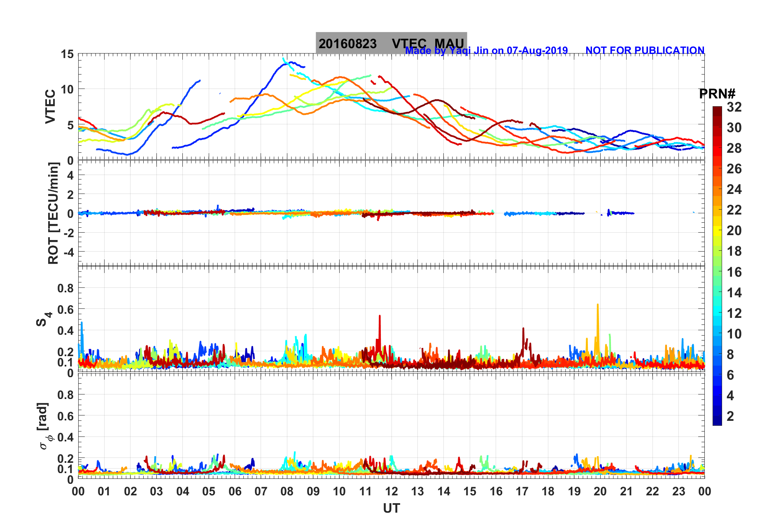The image size is (783, 532).
Task: Click x-axis hour label 17
Action: 522,491
